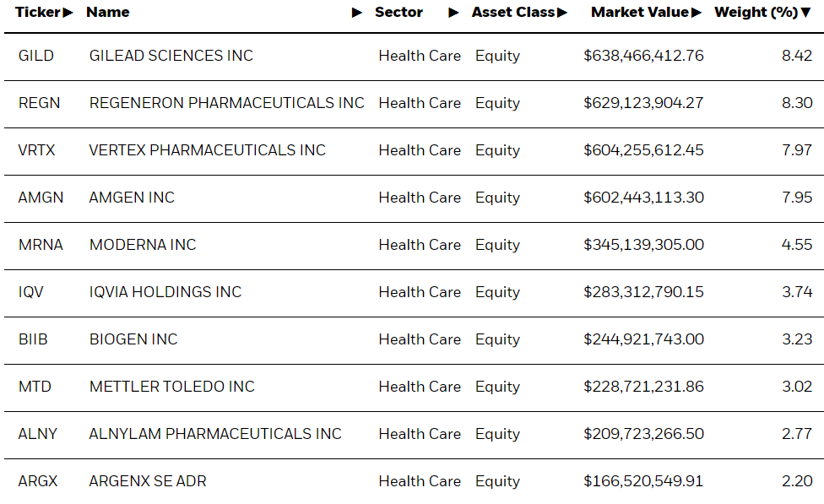Image resolution: width=824 pixels, height=504 pixels.
Task: Click the Asset Class column header
Action: [x=513, y=12]
